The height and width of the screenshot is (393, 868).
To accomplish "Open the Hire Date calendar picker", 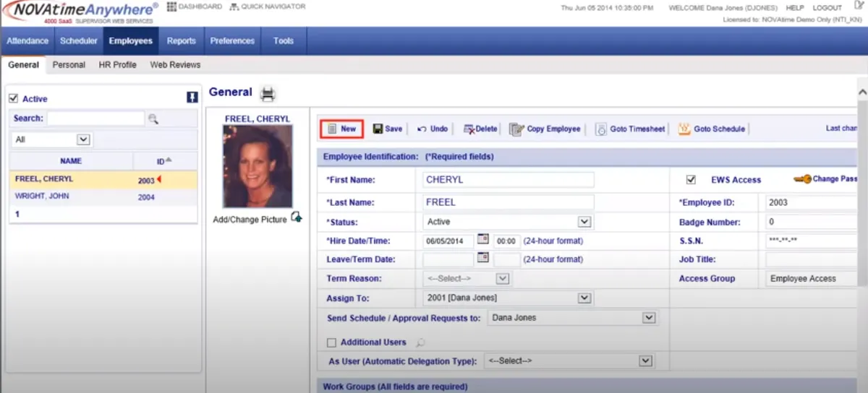I will pyautogui.click(x=483, y=239).
